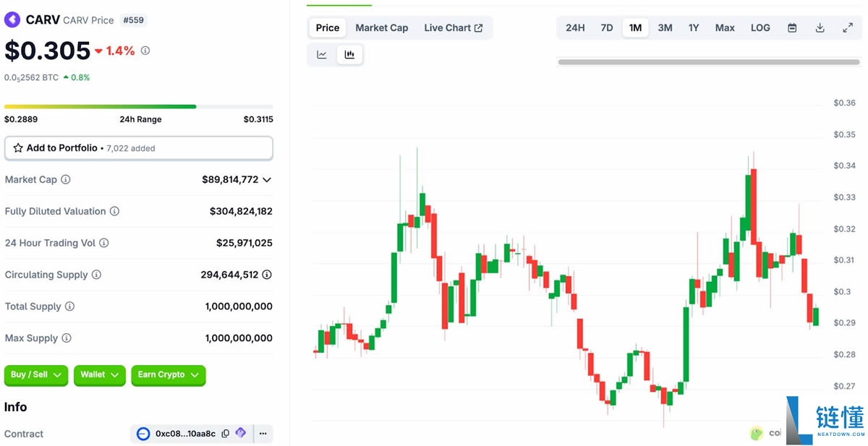Click the Earn Crypto button
The height and width of the screenshot is (446, 868).
168,375
